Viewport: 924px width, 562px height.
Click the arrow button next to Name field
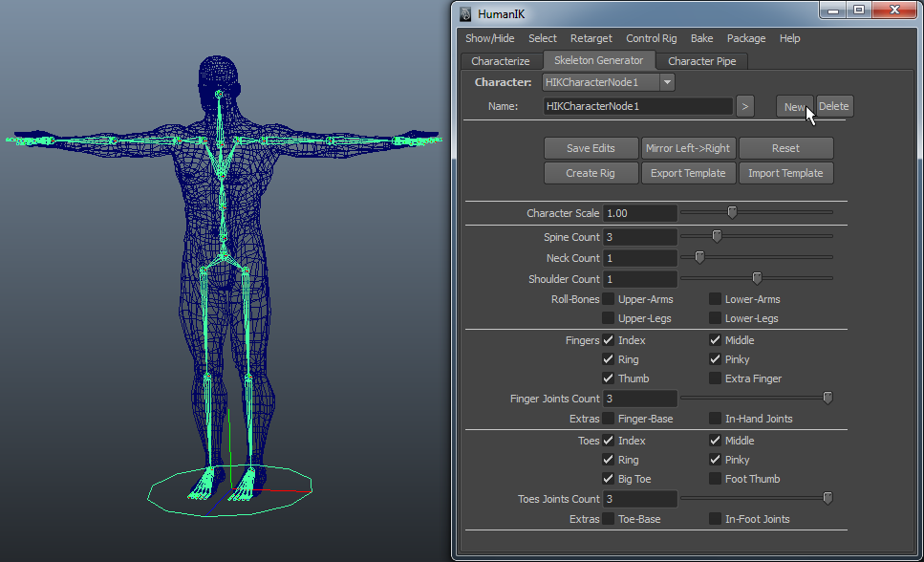pos(745,106)
